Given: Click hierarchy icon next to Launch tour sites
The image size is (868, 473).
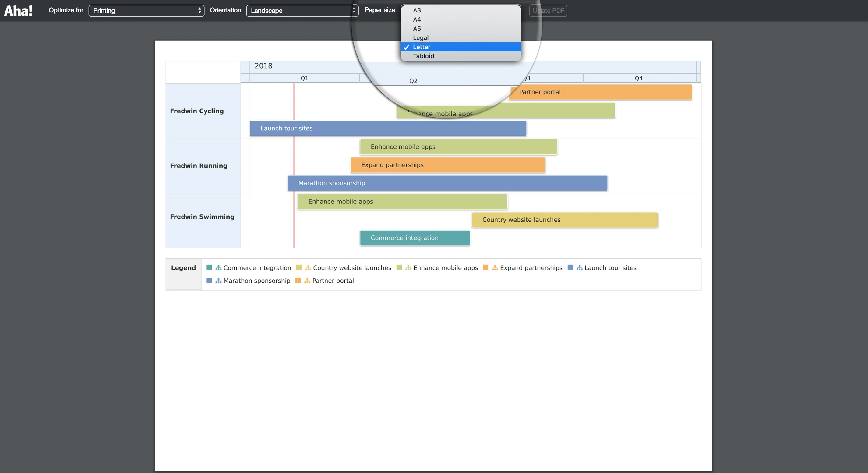Looking at the screenshot, I should pos(579,268).
